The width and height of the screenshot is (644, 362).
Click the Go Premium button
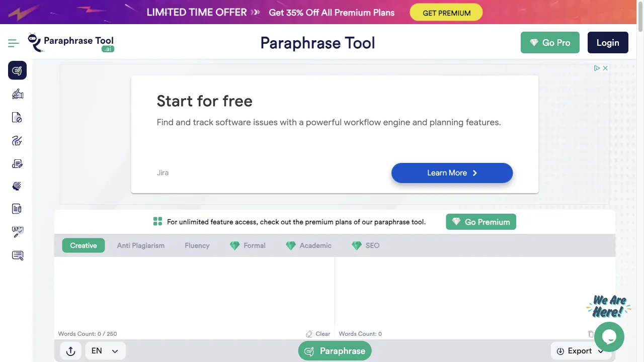(x=481, y=222)
